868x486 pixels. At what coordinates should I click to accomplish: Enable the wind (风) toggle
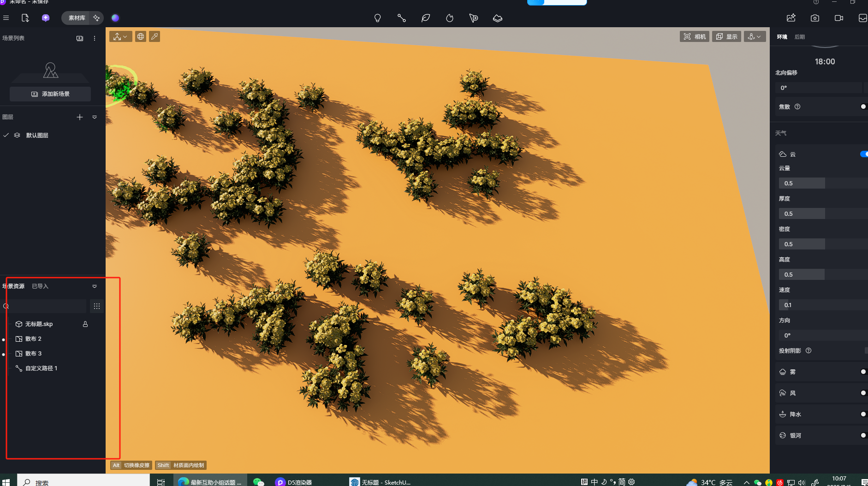point(863,393)
